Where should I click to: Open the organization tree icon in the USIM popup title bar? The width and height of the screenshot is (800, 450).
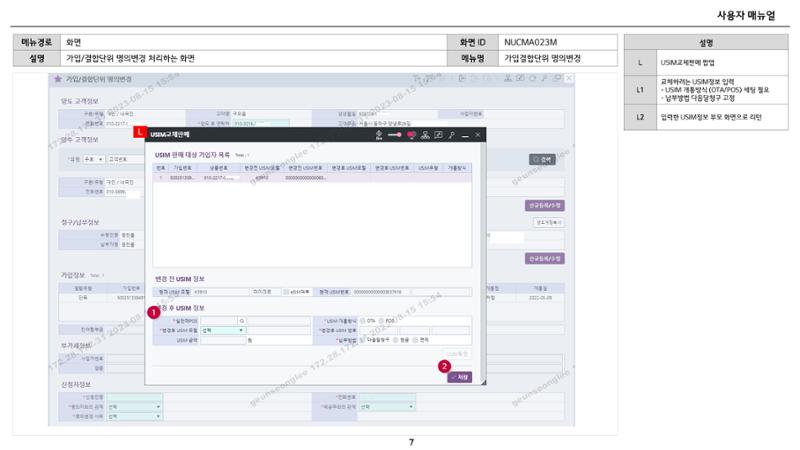[425, 135]
